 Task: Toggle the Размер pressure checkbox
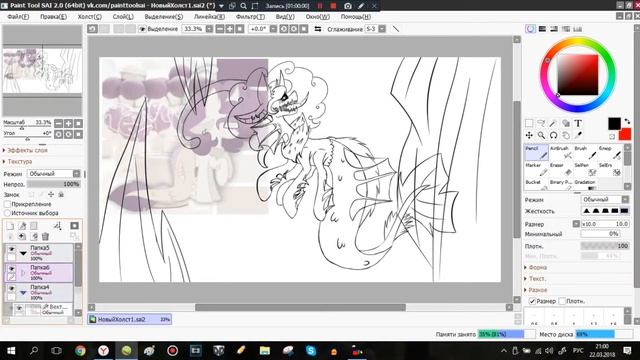532,301
